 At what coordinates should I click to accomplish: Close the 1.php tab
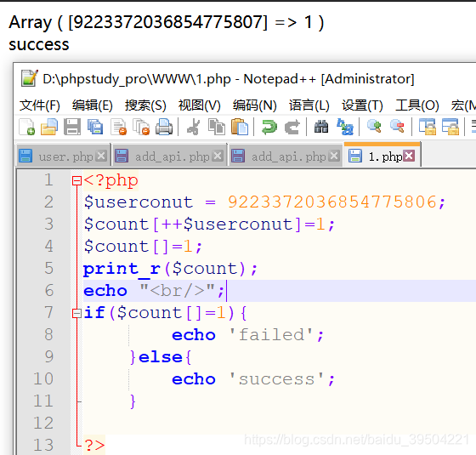(409, 156)
